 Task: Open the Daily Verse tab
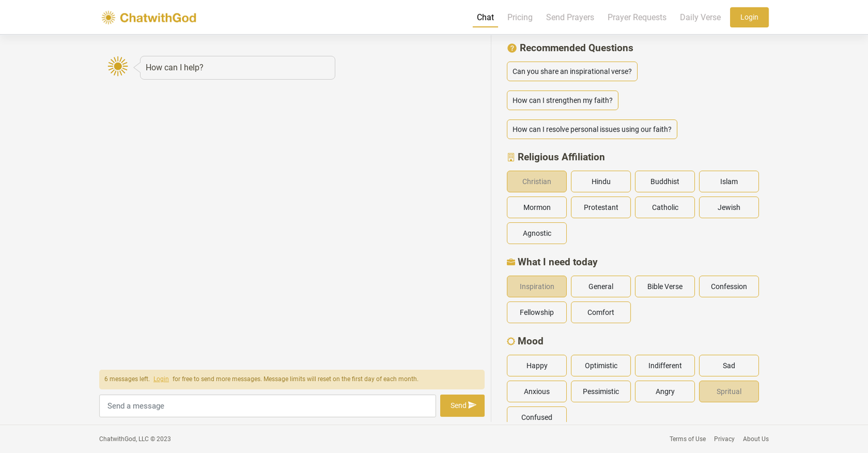pos(700,18)
